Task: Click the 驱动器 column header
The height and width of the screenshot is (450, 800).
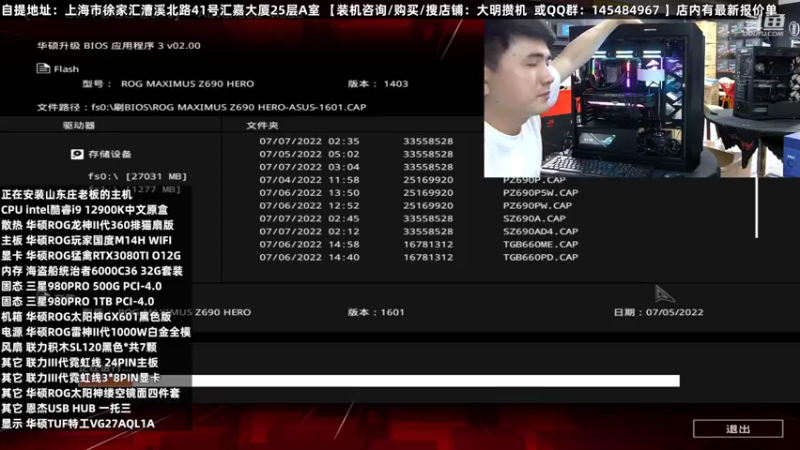Action: pos(79,125)
